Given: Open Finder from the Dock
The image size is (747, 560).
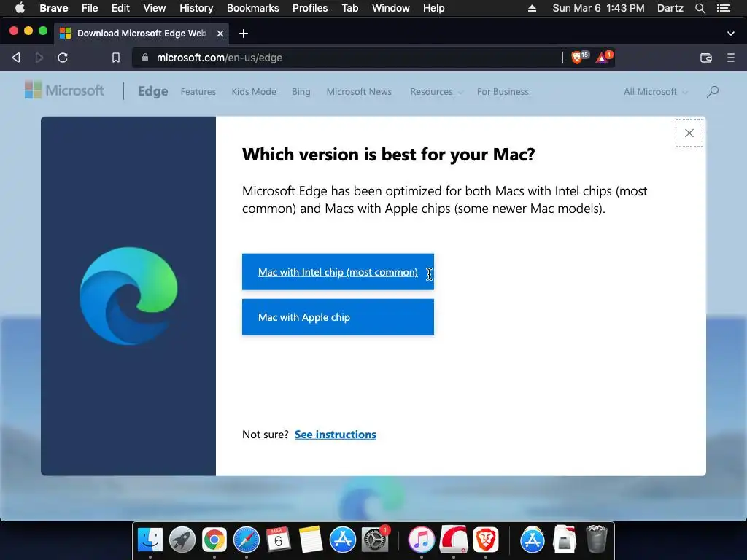Looking at the screenshot, I should point(150,540).
